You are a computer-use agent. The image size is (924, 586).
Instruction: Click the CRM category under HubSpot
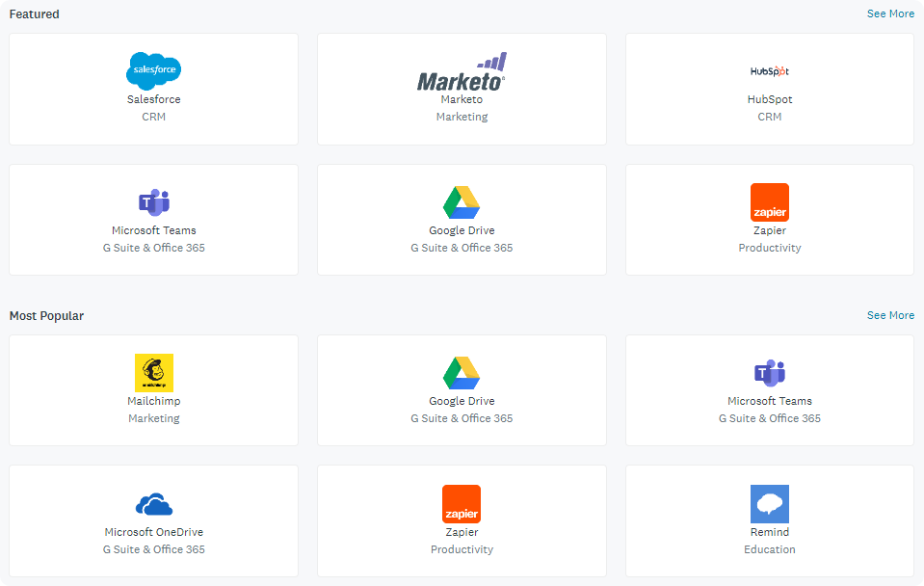[x=770, y=117]
